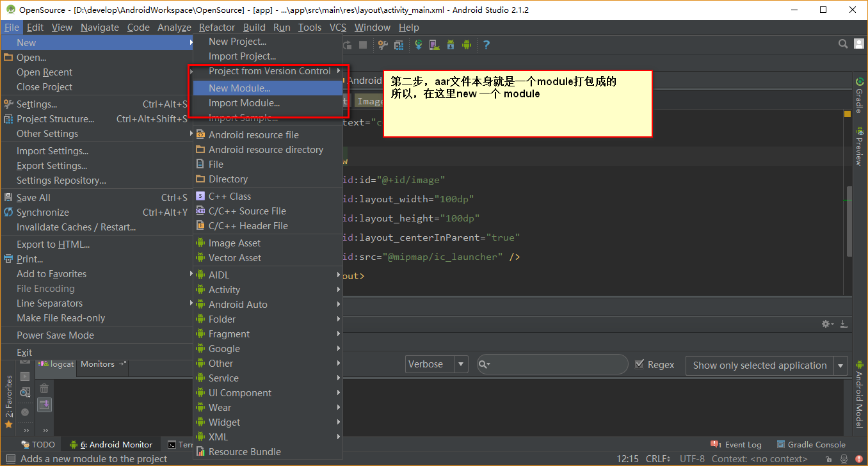Click the UTF-8 encoding indicator
Viewport: 868px width, 466px height.
click(692, 459)
